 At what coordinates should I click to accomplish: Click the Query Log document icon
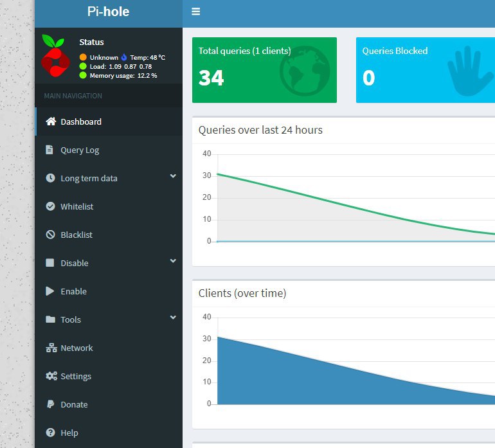(x=50, y=150)
